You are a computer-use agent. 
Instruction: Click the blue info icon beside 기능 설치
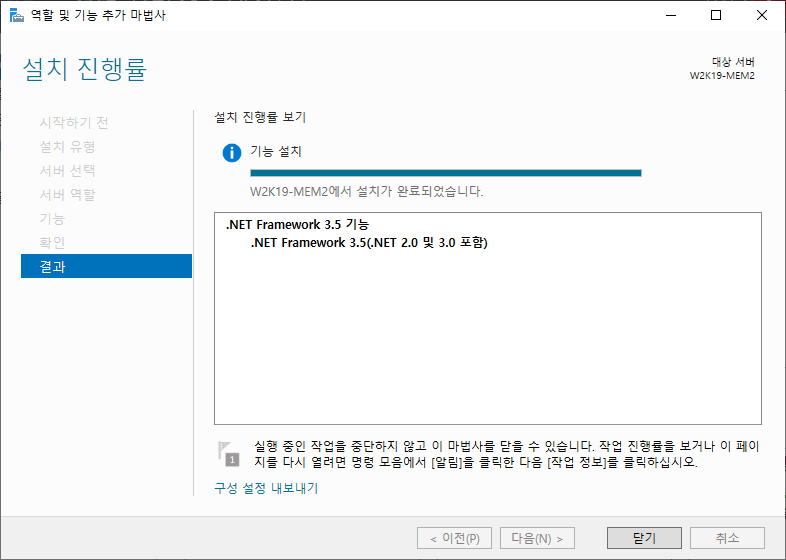[x=232, y=152]
